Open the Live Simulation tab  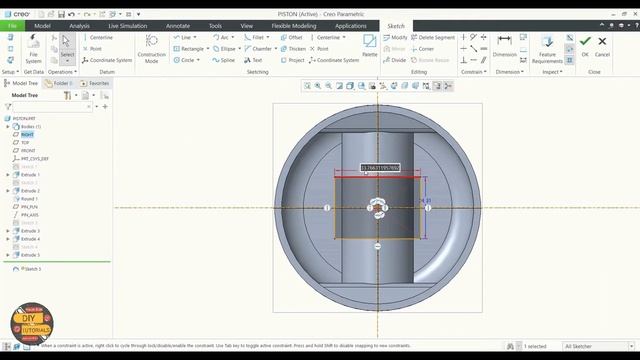[128, 26]
